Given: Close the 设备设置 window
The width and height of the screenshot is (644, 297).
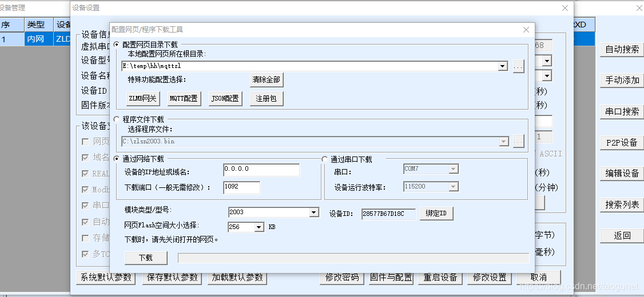Looking at the screenshot, I should 565,8.
